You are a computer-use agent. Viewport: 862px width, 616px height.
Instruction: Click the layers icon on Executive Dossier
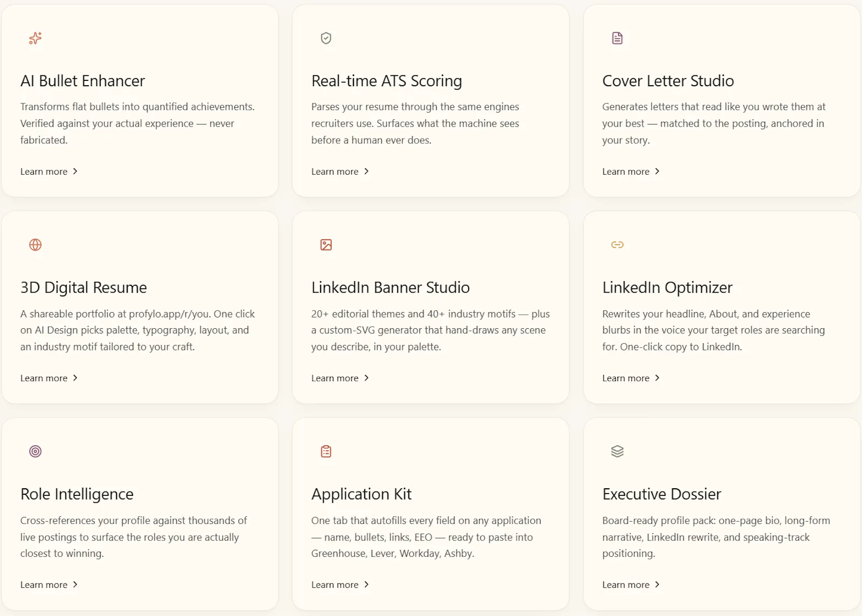pyautogui.click(x=617, y=451)
